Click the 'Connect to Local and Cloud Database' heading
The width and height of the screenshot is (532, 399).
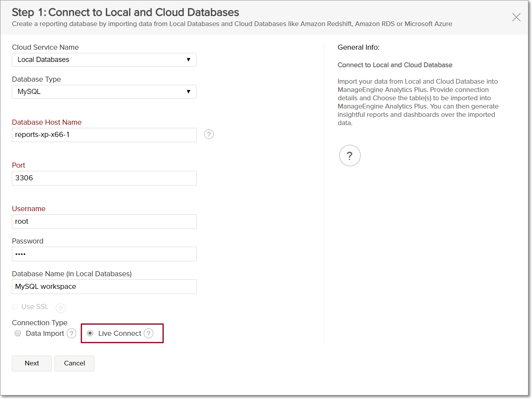(395, 65)
